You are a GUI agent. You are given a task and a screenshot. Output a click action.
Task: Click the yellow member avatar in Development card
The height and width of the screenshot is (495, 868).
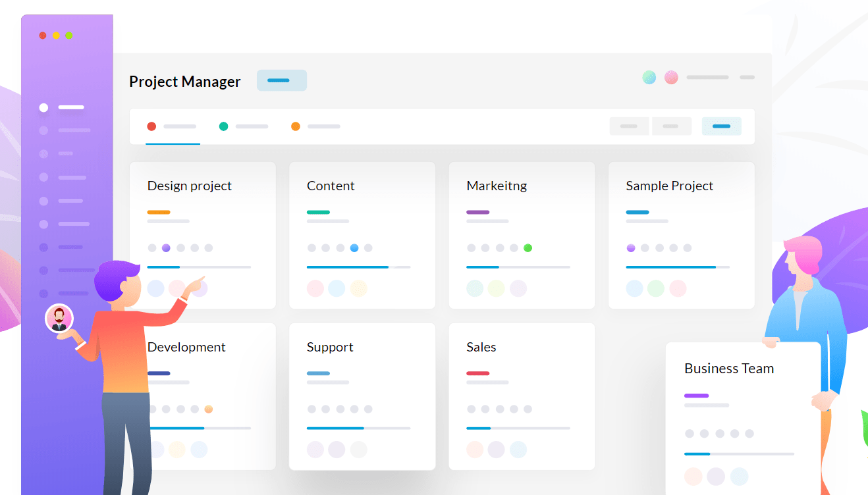point(177,450)
